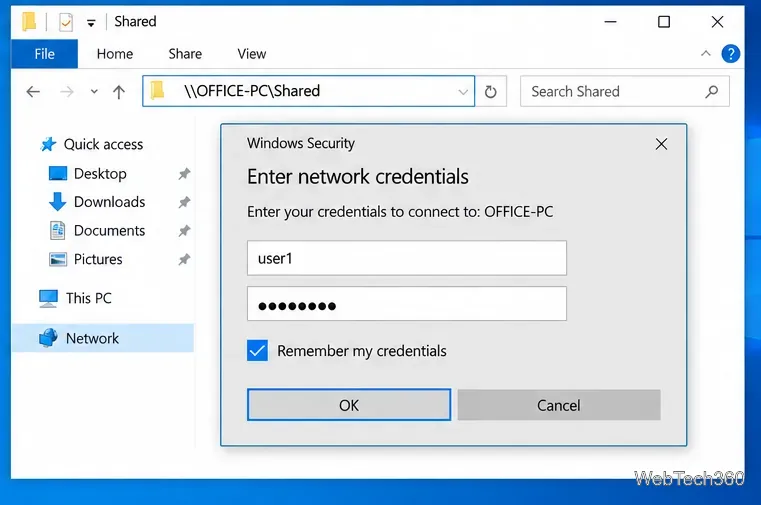Go up one folder level
761x505 pixels.
click(119, 92)
